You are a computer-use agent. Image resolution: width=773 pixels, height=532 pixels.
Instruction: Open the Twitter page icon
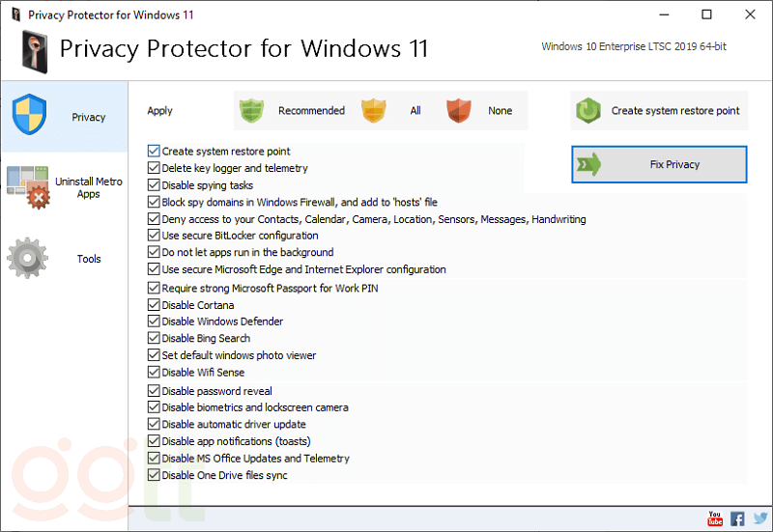pyautogui.click(x=759, y=518)
